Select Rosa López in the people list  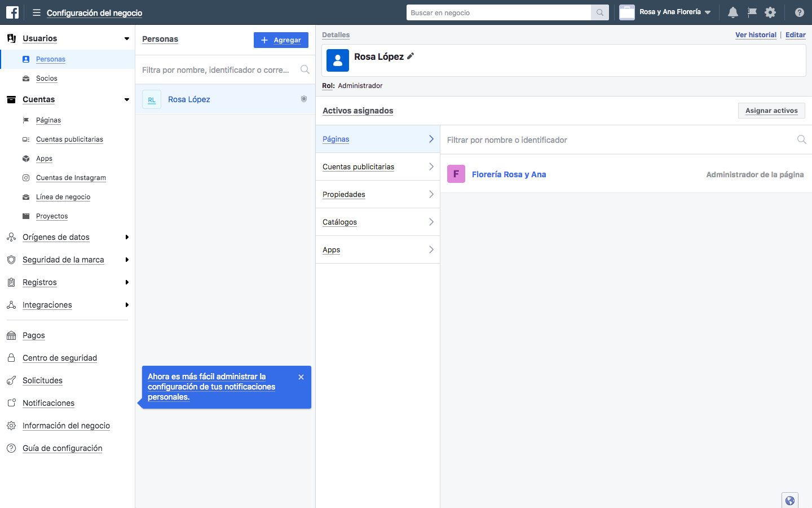click(226, 99)
